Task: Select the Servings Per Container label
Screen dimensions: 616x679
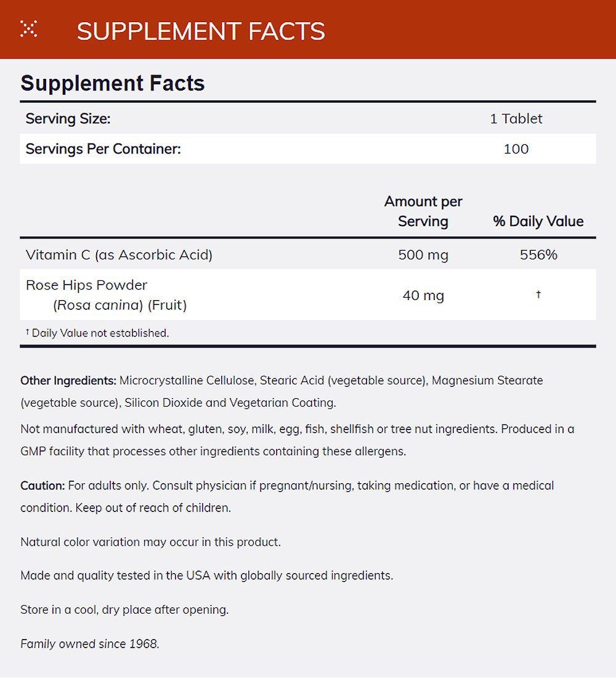Action: pos(103,149)
